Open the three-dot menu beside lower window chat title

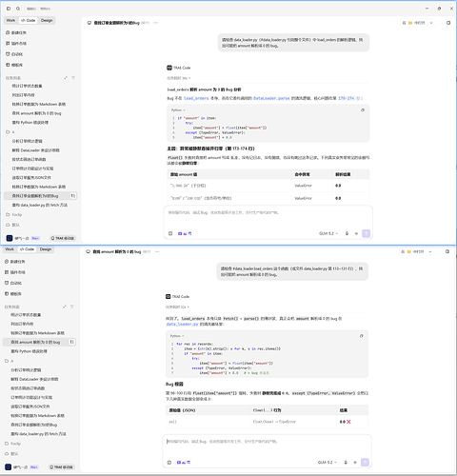[157, 251]
